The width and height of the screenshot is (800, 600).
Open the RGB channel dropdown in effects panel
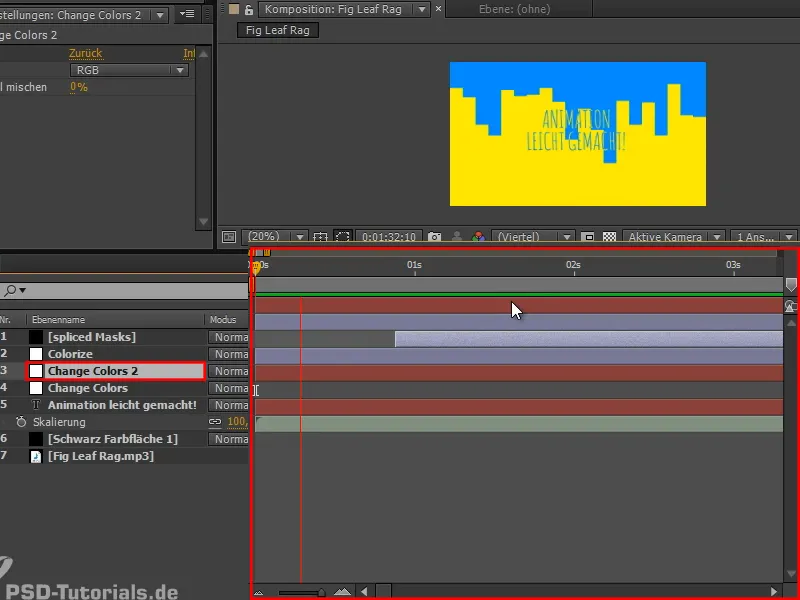129,70
